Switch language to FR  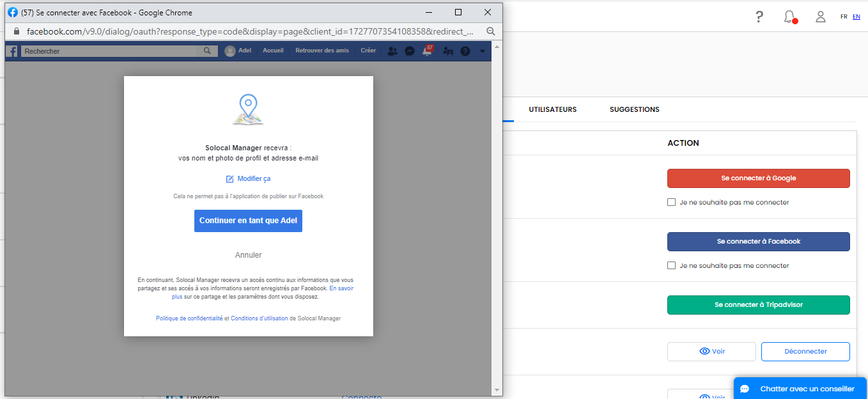click(x=844, y=17)
